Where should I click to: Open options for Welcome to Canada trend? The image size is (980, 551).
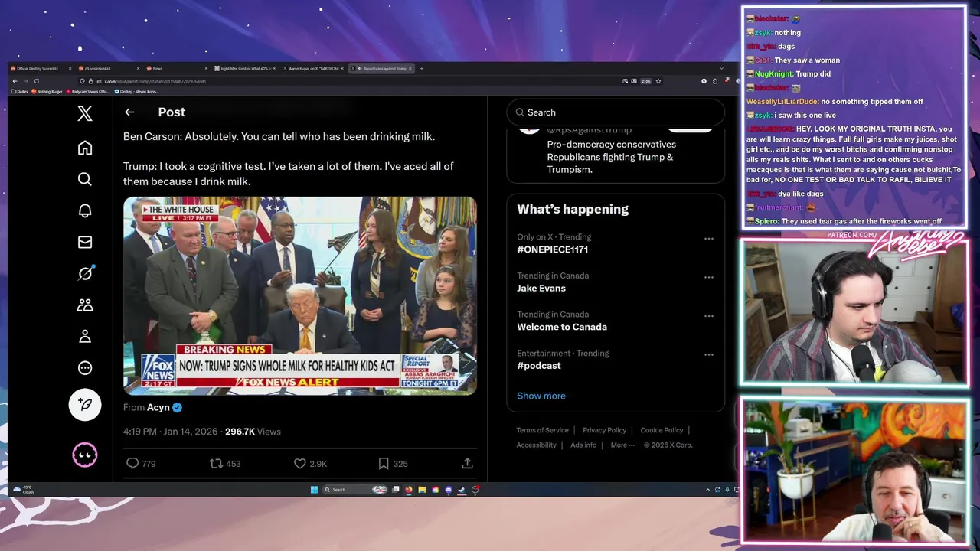(709, 315)
